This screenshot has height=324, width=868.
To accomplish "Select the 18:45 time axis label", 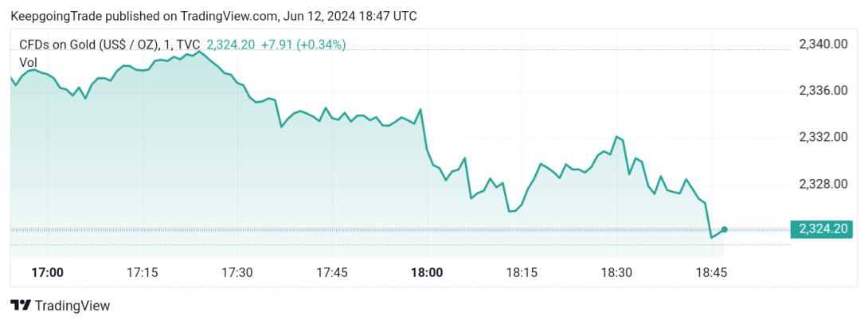I will pyautogui.click(x=711, y=272).
